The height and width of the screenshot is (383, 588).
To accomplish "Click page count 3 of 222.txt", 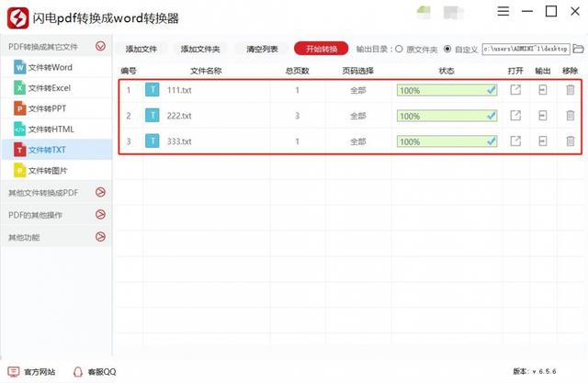I will (297, 116).
